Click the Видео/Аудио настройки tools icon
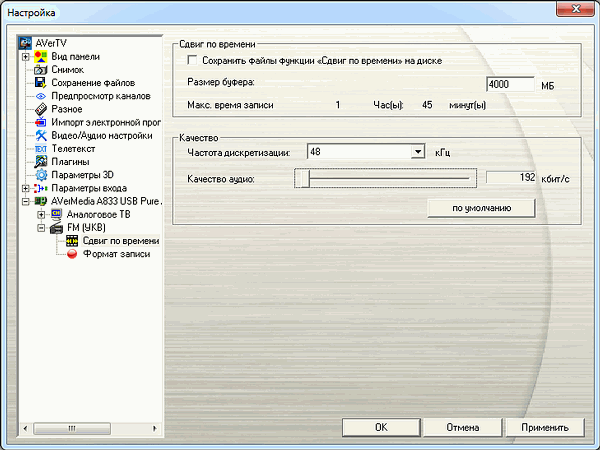The height and width of the screenshot is (450, 600). click(41, 135)
